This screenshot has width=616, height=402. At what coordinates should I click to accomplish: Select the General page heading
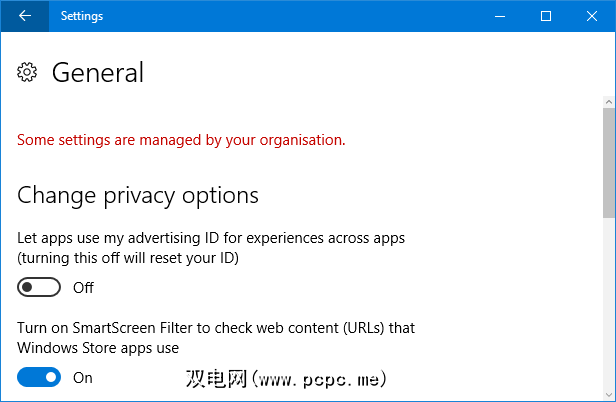(x=98, y=72)
